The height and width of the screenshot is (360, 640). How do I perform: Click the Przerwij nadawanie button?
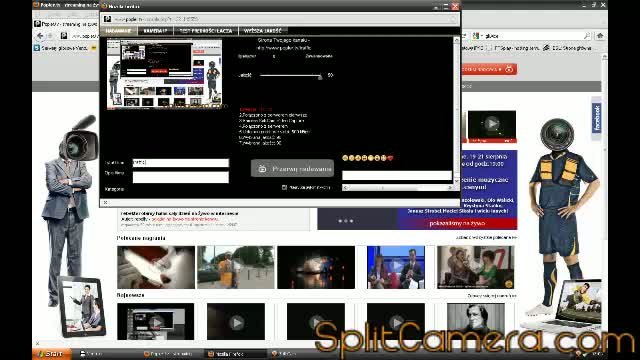292,169
